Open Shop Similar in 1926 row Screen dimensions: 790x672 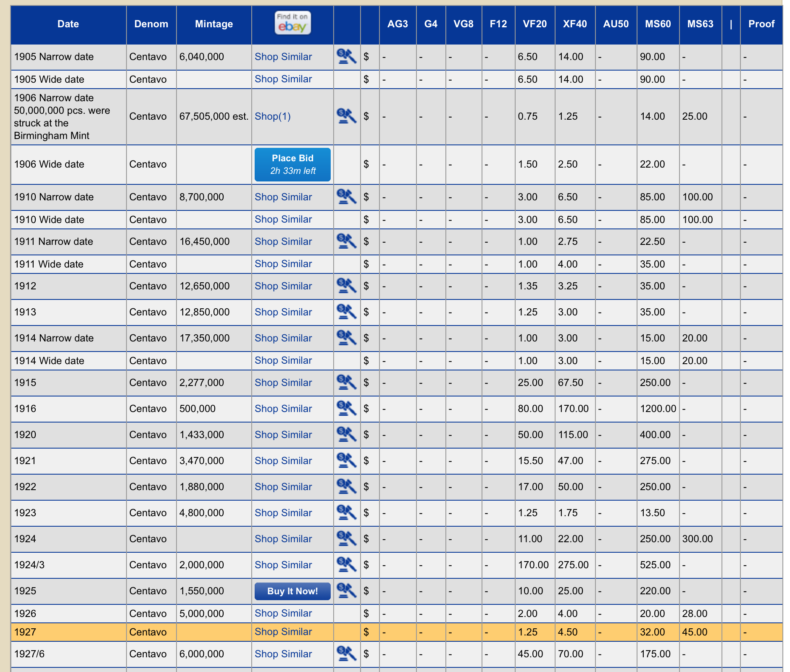283,613
